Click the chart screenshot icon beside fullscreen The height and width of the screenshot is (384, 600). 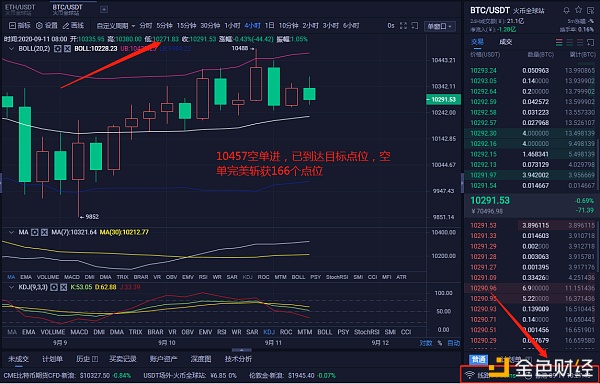point(415,26)
